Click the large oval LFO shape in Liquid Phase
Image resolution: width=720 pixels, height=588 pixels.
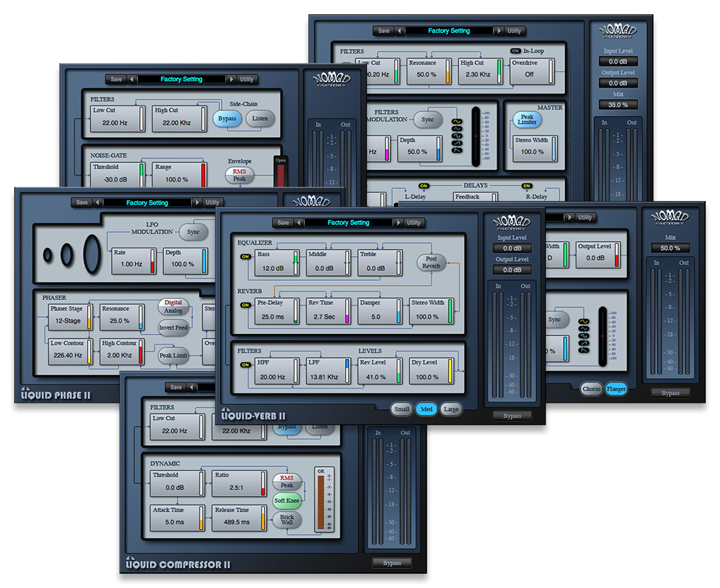coord(91,251)
